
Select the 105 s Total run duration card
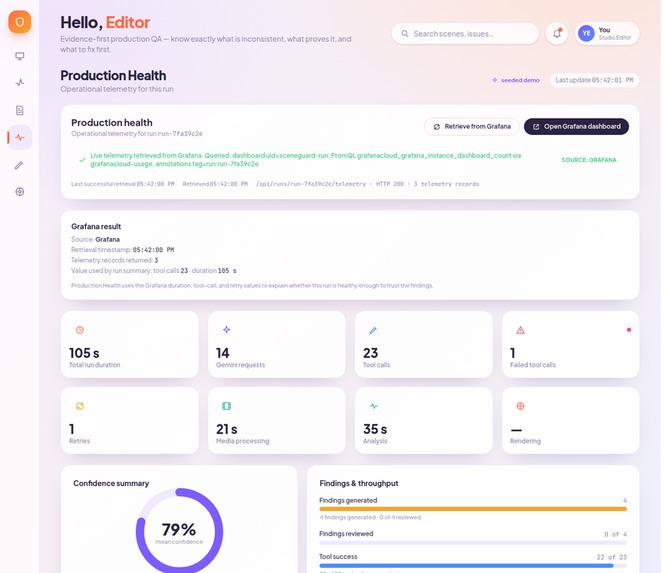130,344
